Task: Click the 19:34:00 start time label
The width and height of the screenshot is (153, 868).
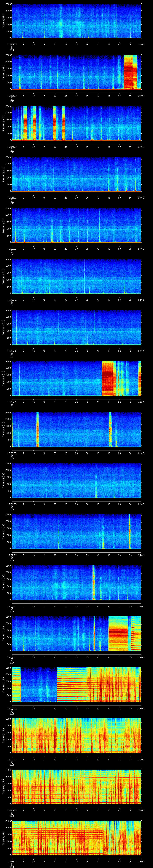Action: click(x=12, y=657)
